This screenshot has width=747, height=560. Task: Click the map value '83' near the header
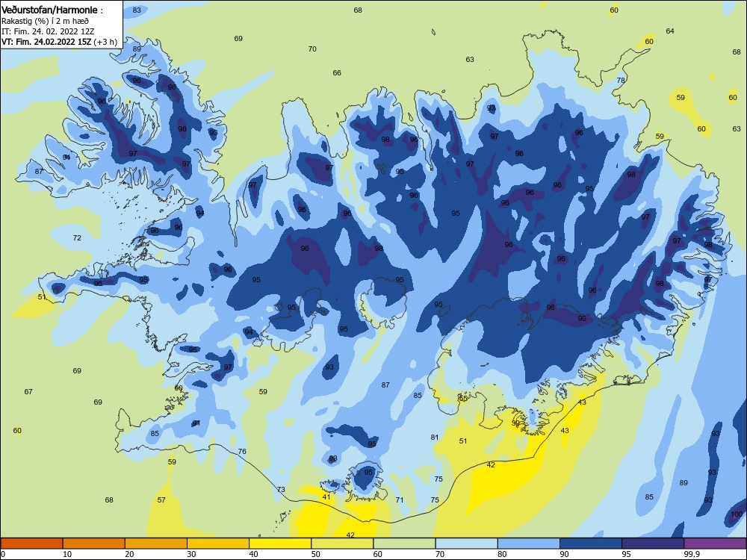137,10
